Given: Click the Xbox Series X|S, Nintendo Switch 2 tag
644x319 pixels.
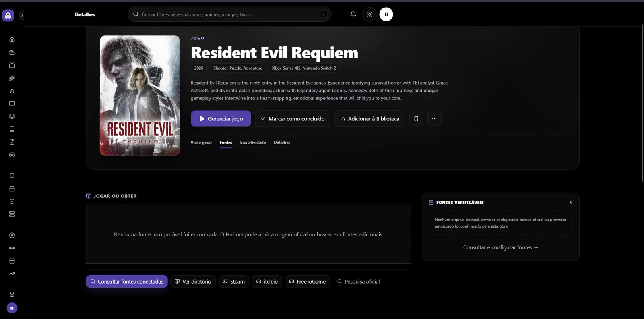Looking at the screenshot, I should coord(304,68).
